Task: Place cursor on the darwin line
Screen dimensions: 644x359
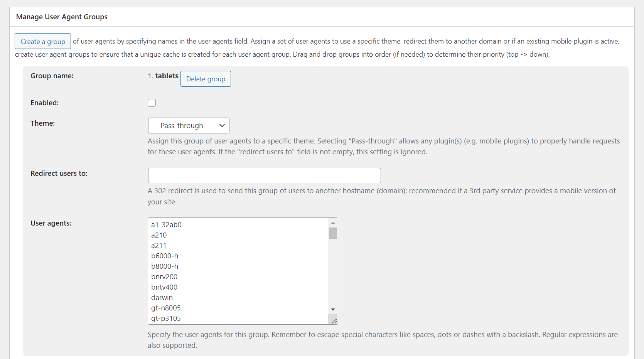Action: click(162, 298)
